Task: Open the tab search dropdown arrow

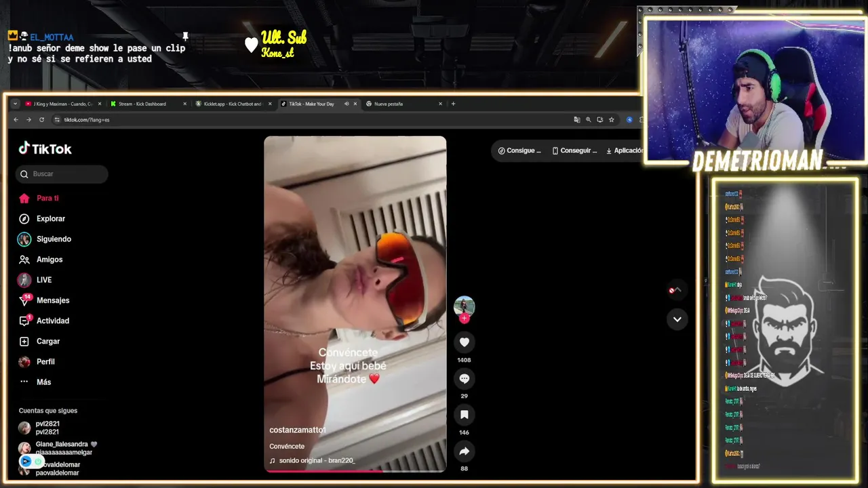Action: tap(15, 104)
